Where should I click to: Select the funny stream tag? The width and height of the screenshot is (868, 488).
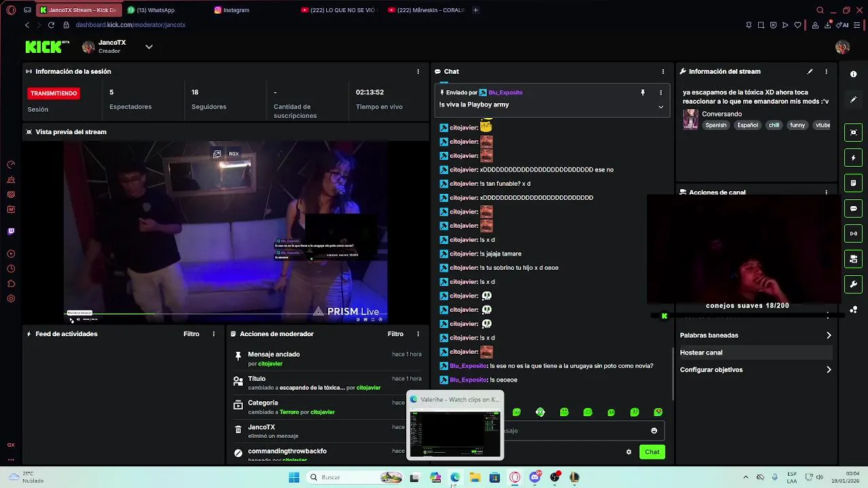pyautogui.click(x=797, y=125)
